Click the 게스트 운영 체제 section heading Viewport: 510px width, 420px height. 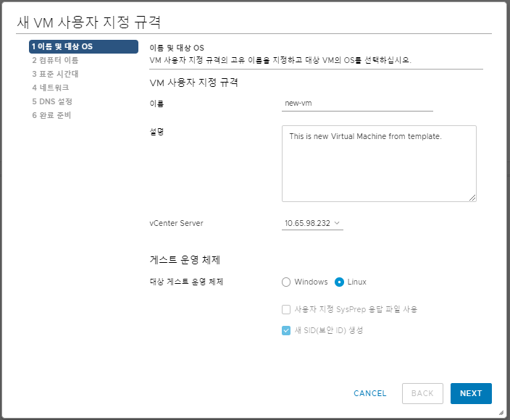click(185, 260)
